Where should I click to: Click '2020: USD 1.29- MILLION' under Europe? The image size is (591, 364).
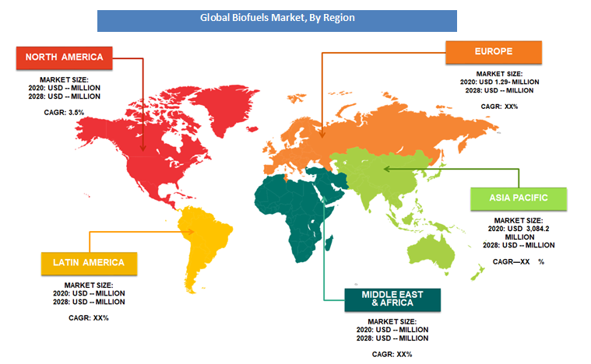click(499, 82)
